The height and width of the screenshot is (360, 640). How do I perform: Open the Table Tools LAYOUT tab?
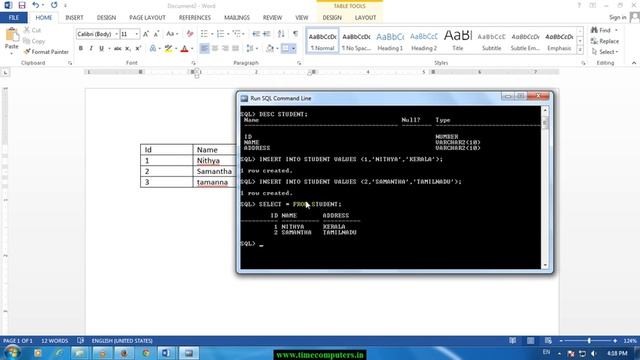coord(365,18)
